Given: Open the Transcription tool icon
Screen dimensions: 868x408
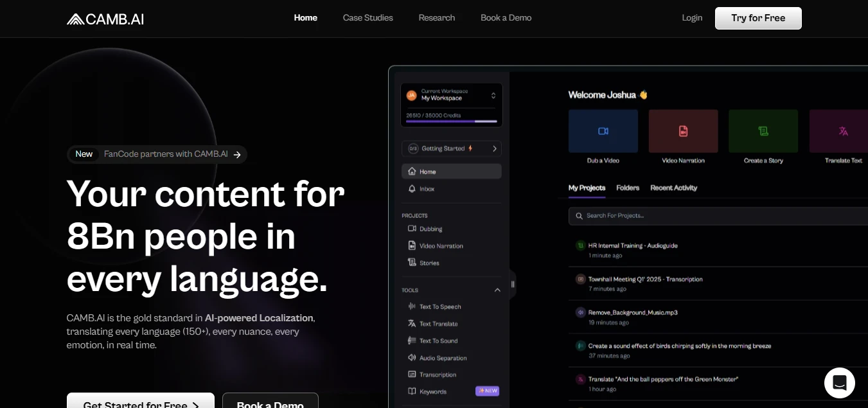Looking at the screenshot, I should coord(412,375).
